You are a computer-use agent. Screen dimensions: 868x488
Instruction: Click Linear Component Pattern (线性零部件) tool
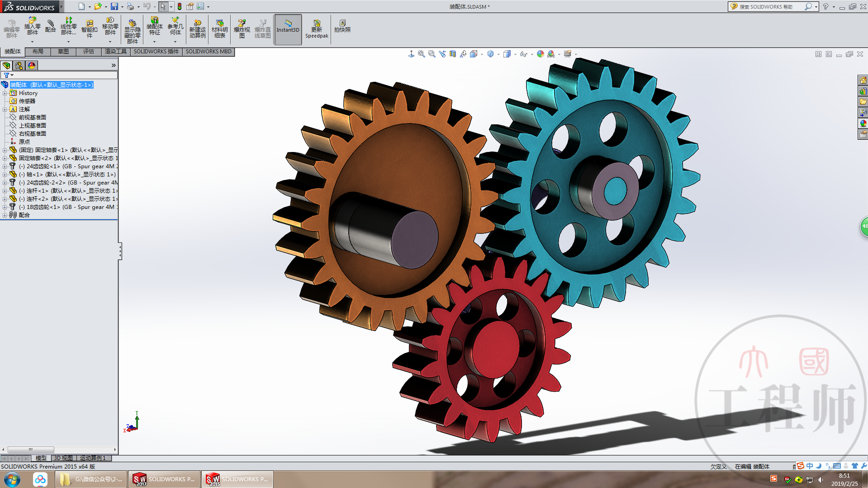point(68,27)
